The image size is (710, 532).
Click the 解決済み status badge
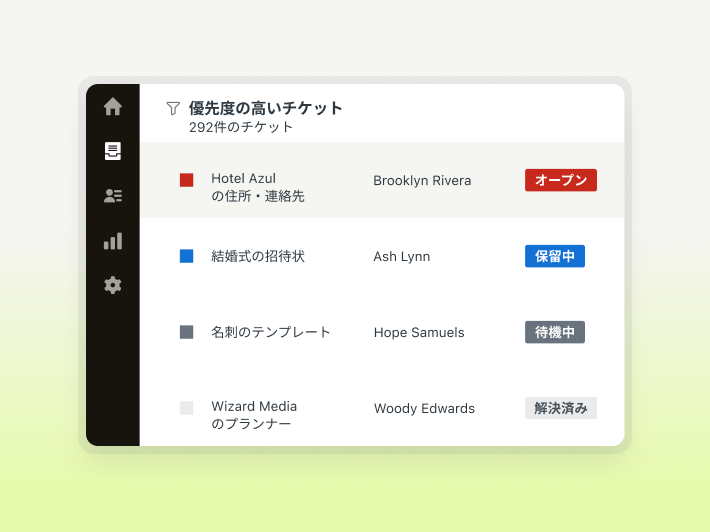click(x=561, y=408)
